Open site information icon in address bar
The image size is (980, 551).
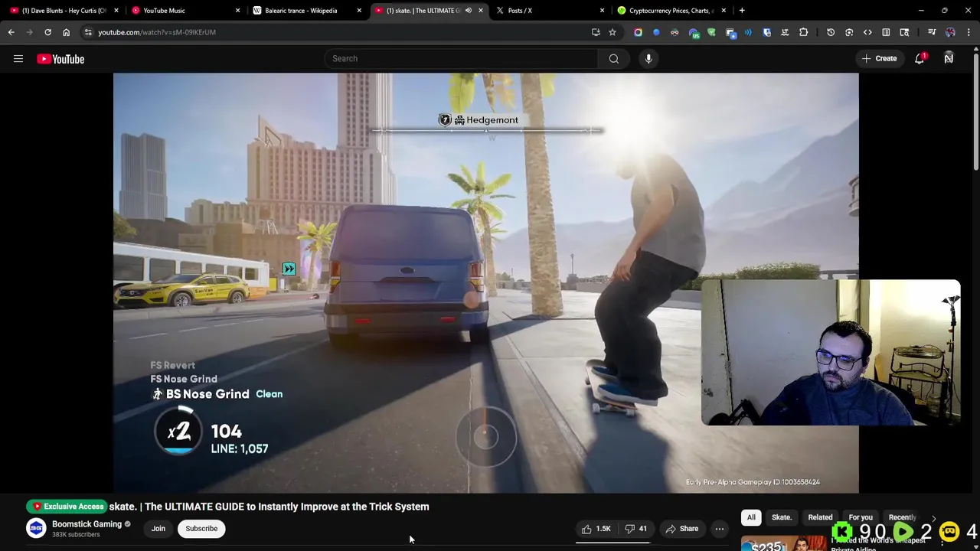89,32
